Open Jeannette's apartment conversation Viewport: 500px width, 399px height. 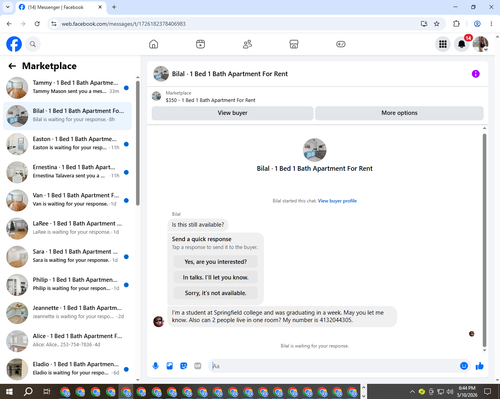click(x=67, y=313)
